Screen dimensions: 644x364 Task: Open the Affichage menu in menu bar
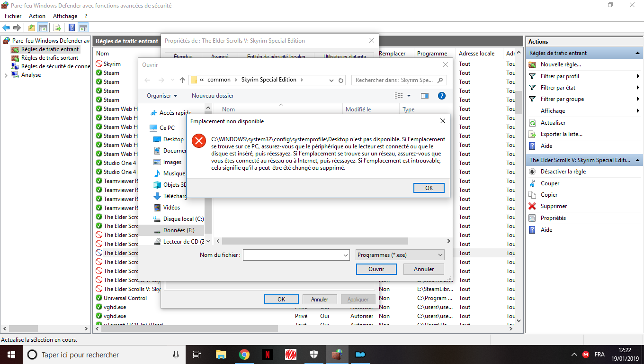tap(65, 16)
